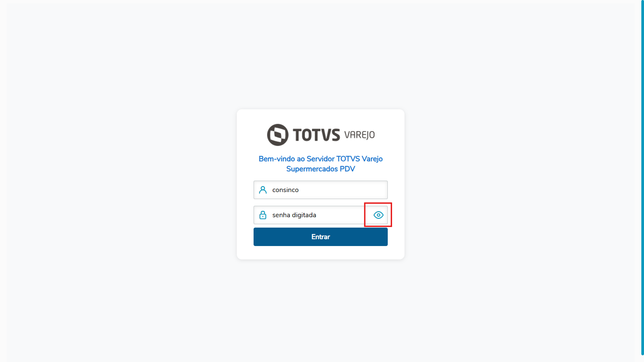Click the user silhouette icon beside consinco
This screenshot has width=644, height=362.
[x=263, y=190]
